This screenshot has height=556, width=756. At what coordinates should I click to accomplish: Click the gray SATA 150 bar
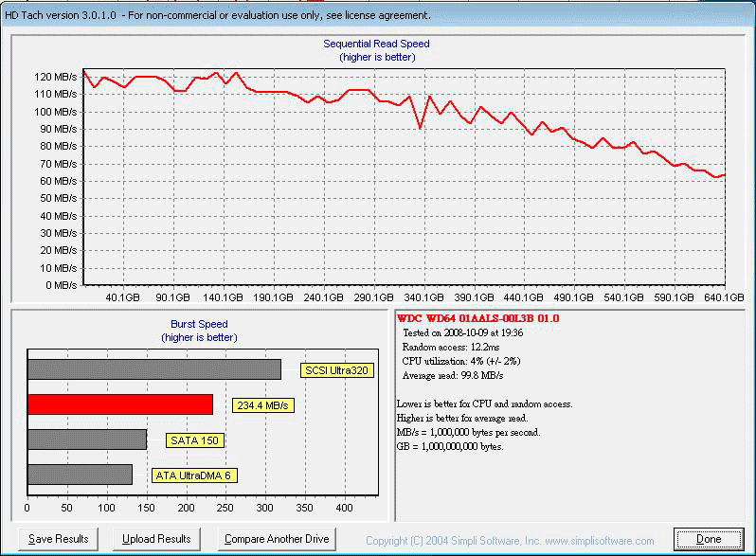[87, 439]
